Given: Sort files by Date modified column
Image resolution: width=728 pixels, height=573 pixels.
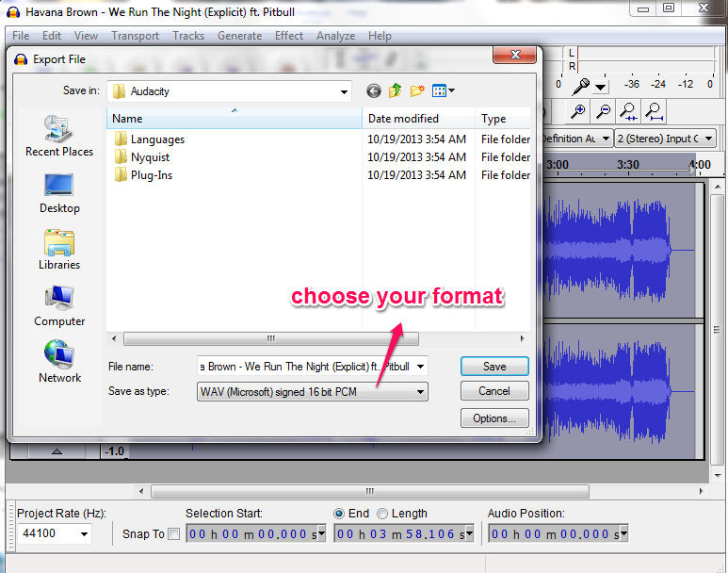Looking at the screenshot, I should coord(418,119).
